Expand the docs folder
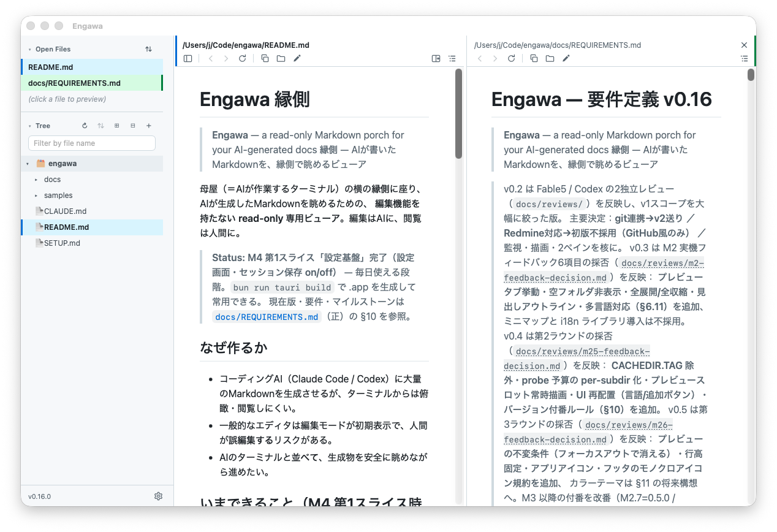The height and width of the screenshot is (532, 777). click(x=36, y=180)
